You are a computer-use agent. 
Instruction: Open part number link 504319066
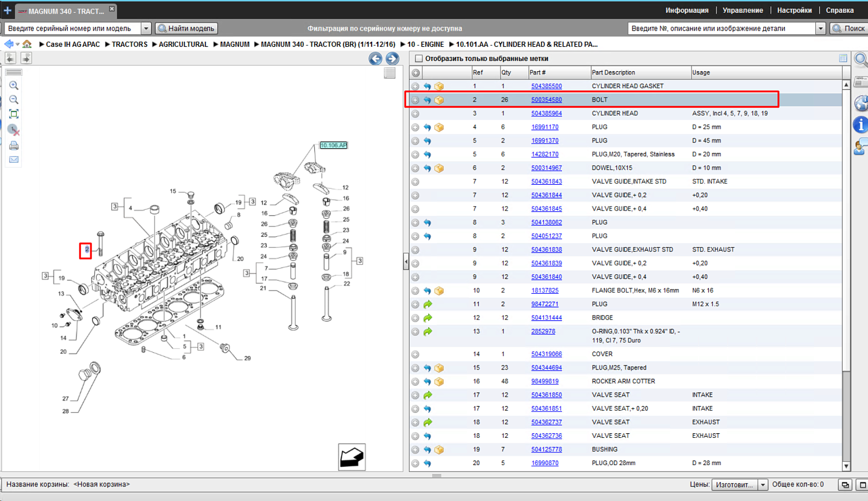[546, 354]
